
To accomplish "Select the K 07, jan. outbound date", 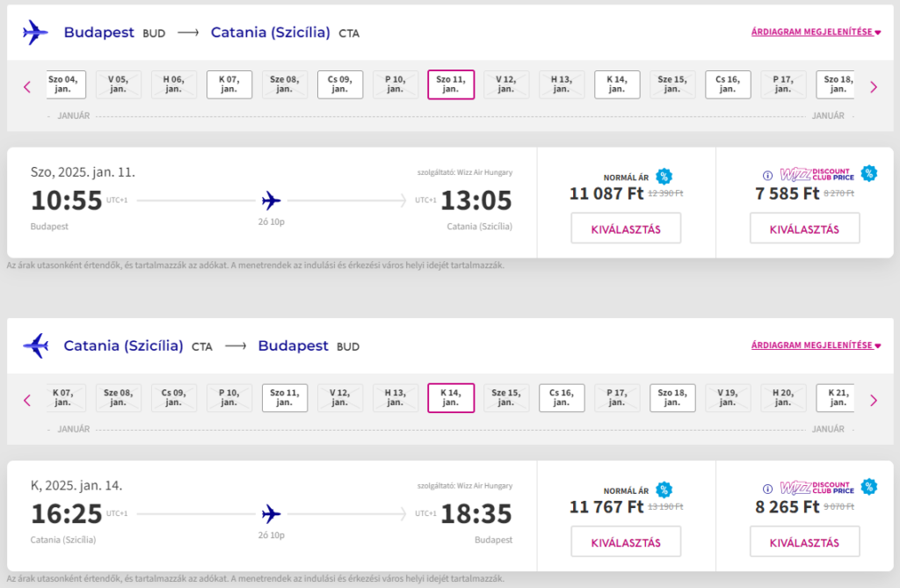I will [229, 84].
